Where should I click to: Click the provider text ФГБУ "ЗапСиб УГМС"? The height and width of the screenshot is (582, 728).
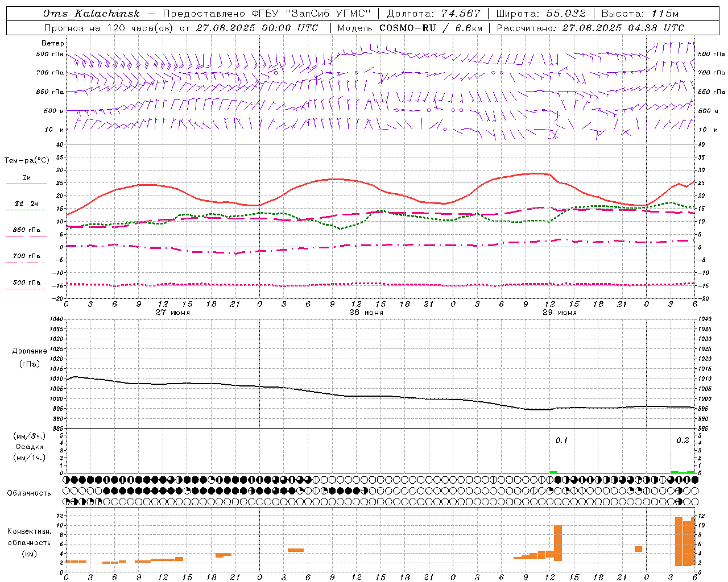click(311, 14)
